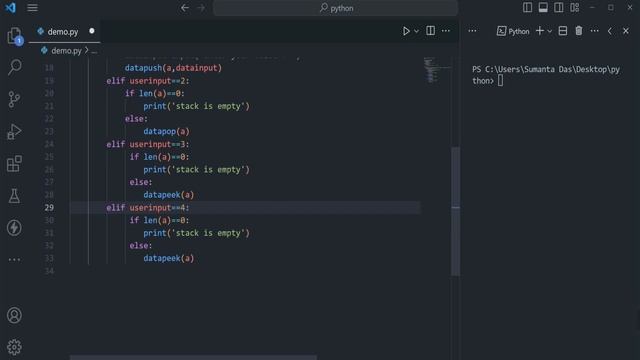Click 'datapop(a)' code text
This screenshot has height=360, width=640.
pos(167,131)
